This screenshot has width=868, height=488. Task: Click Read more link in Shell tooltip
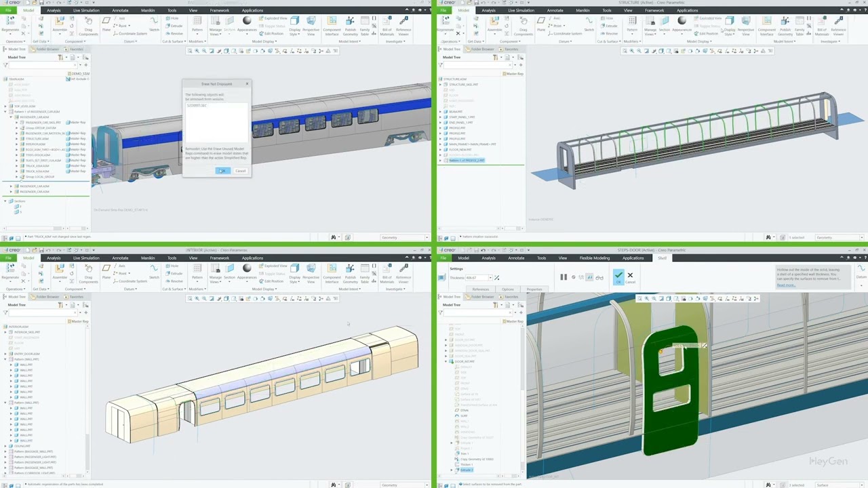[x=786, y=285]
